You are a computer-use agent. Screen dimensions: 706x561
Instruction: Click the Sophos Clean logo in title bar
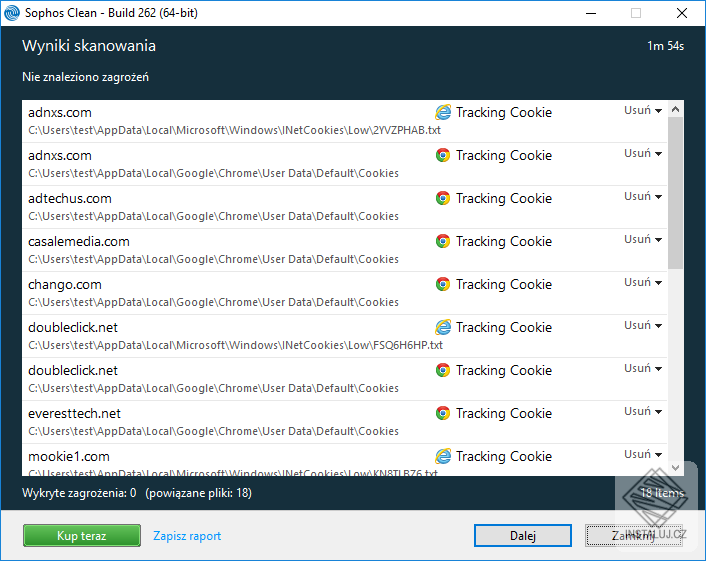pyautogui.click(x=12, y=13)
